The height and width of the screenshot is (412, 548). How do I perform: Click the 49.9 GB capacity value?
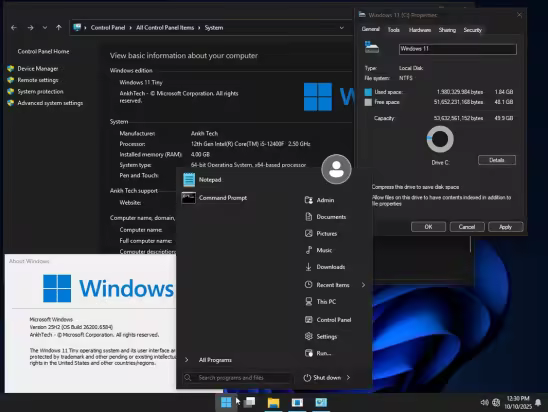click(x=504, y=118)
